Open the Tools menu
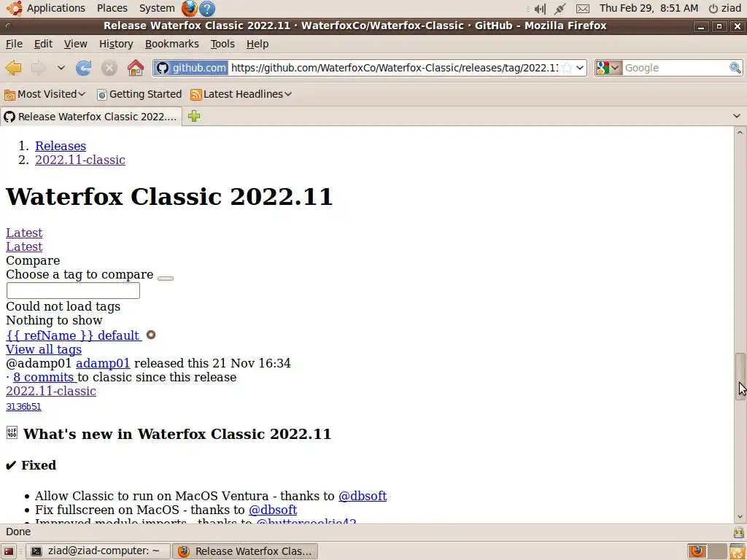The height and width of the screenshot is (560, 747). point(222,44)
